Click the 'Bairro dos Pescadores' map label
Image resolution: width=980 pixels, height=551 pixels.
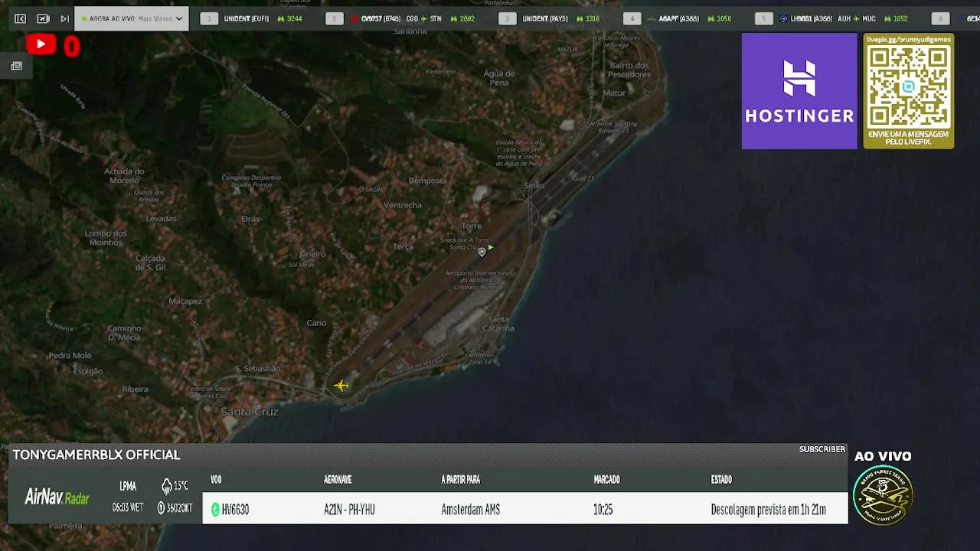click(x=630, y=70)
